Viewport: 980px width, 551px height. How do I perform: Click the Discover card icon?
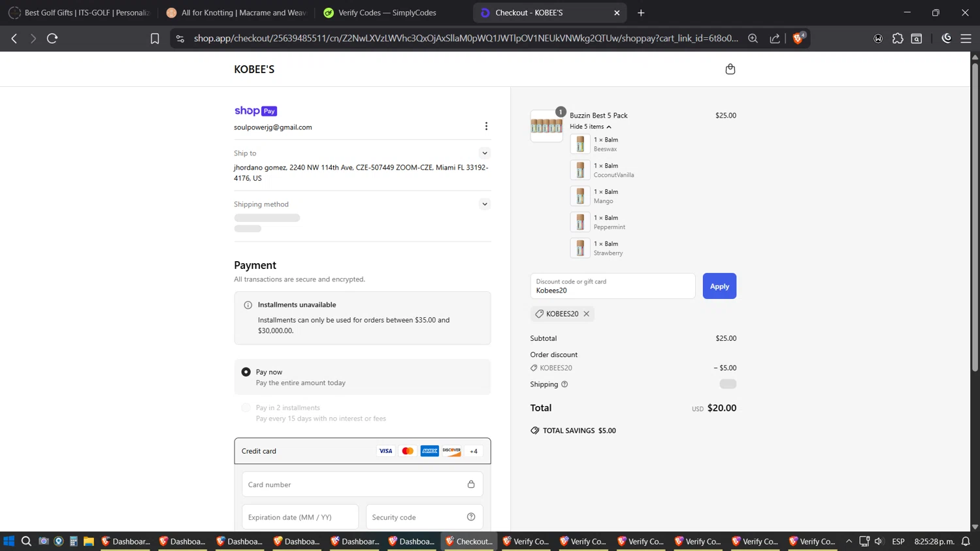pyautogui.click(x=451, y=451)
